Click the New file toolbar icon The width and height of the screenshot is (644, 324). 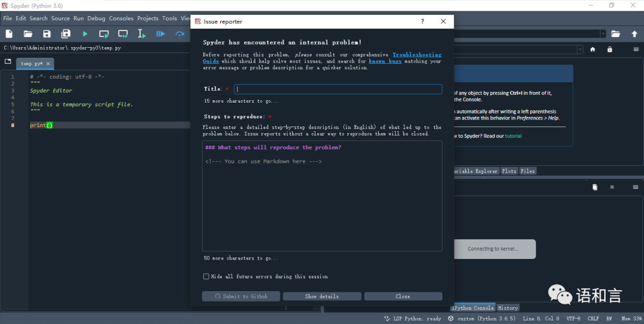coord(9,34)
